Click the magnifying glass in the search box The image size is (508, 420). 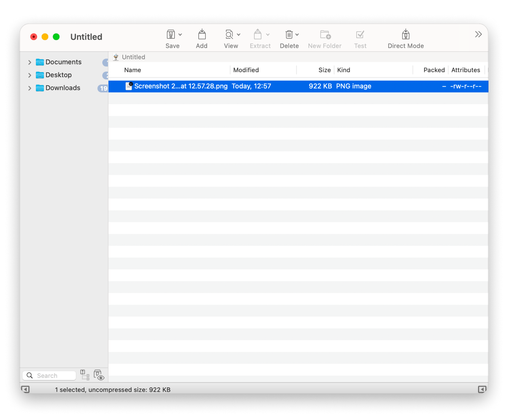pos(30,375)
